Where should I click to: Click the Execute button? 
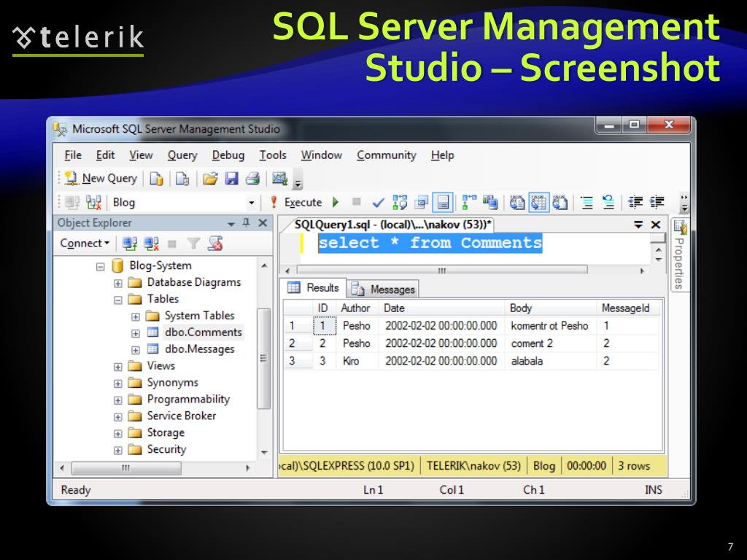click(296, 203)
